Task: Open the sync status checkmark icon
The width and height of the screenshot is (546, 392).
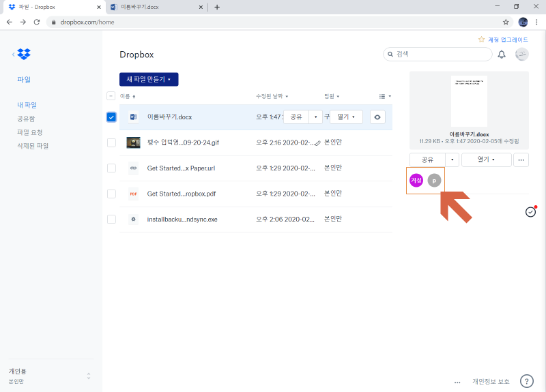Action: point(531,212)
